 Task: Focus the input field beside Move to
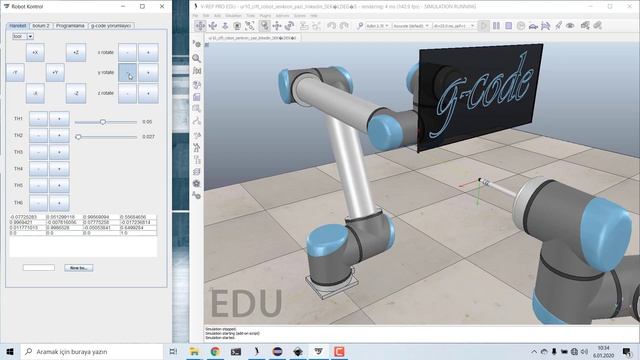(39, 268)
